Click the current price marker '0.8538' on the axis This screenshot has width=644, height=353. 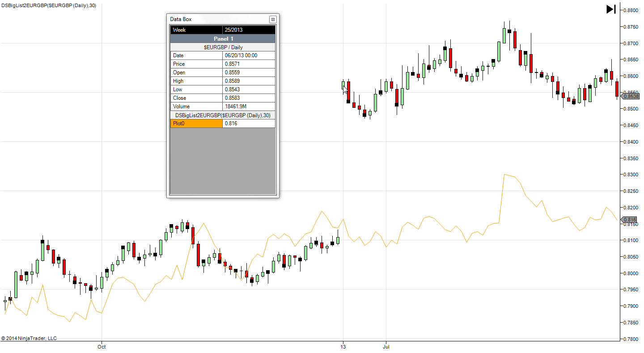tap(631, 96)
